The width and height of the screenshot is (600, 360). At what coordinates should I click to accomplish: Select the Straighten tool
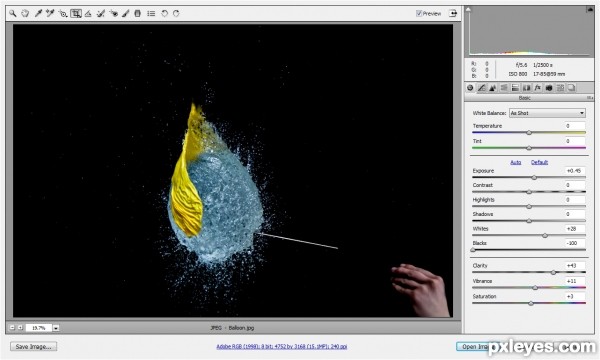(x=88, y=13)
